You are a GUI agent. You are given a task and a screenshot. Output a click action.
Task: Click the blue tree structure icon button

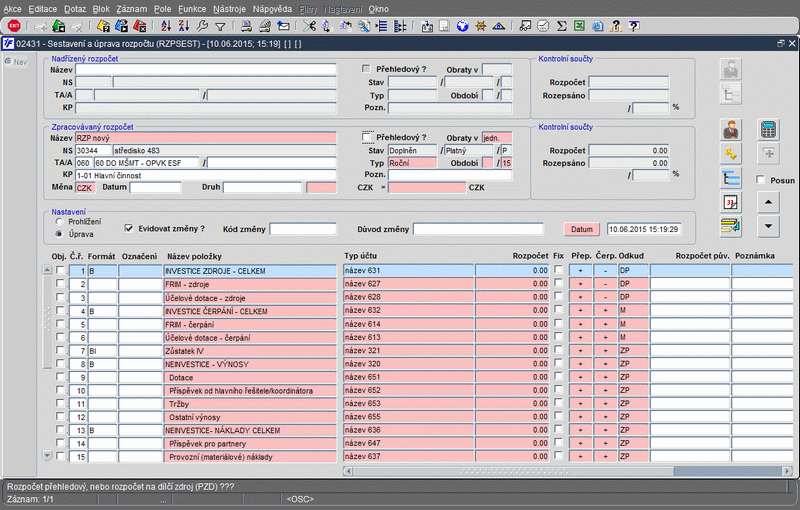(731, 178)
